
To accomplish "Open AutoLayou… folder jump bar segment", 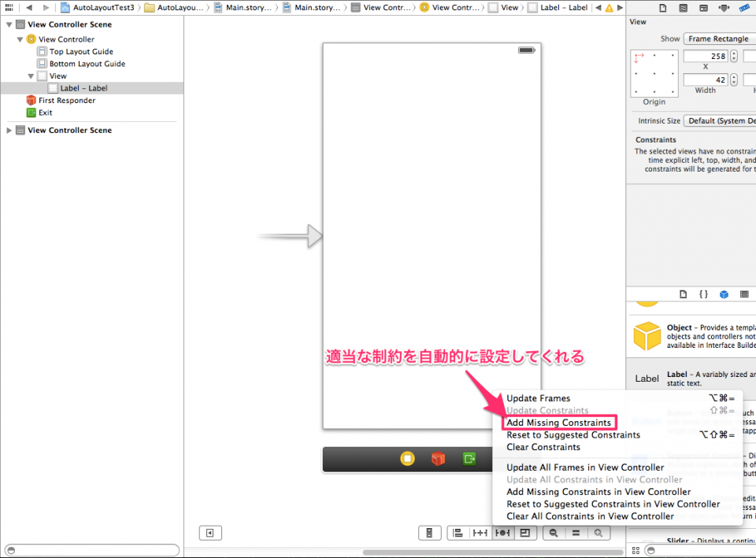I will pos(174,7).
